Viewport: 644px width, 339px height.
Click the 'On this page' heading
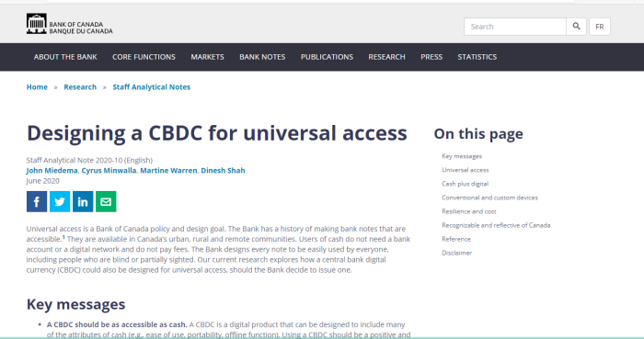pyautogui.click(x=478, y=134)
